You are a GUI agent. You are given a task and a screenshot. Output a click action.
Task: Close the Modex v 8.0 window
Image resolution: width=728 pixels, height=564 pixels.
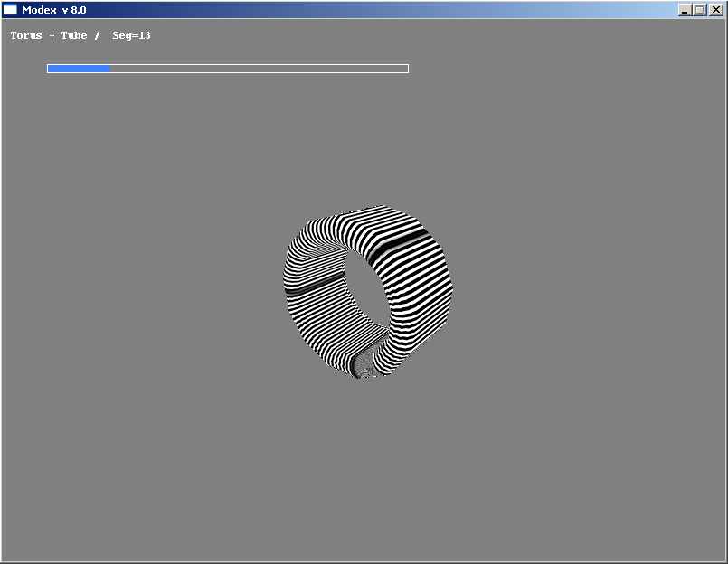[715, 9]
